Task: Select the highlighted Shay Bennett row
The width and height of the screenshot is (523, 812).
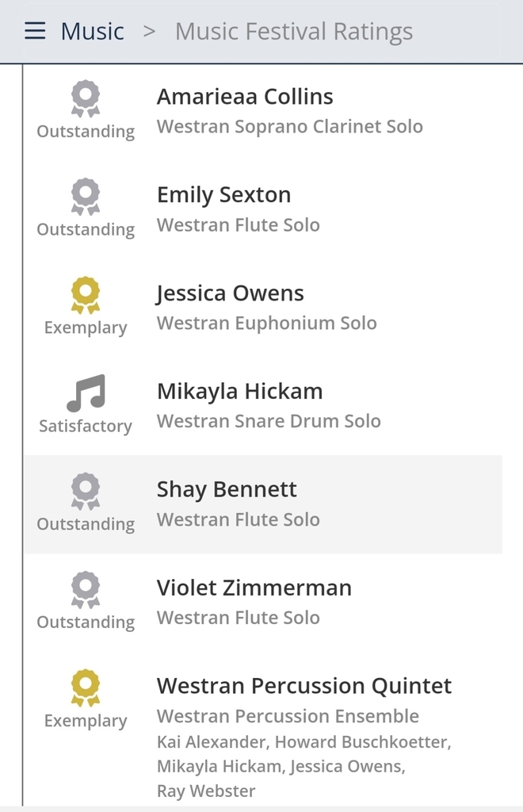Action: (x=263, y=504)
